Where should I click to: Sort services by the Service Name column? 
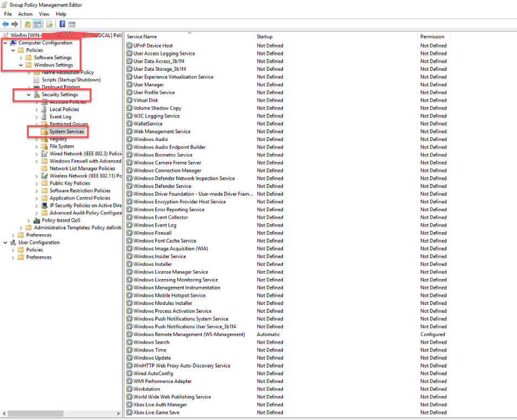tap(141, 36)
